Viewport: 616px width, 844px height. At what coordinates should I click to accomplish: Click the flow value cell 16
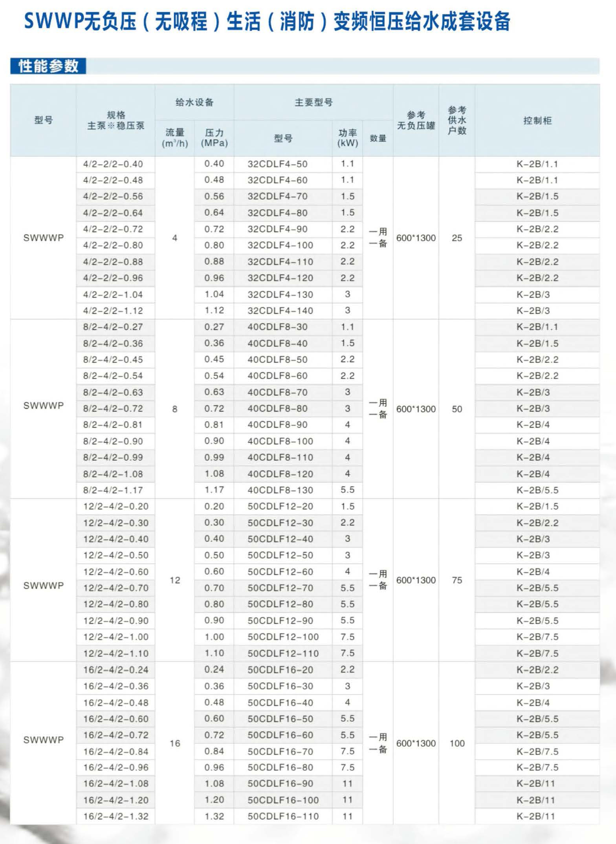(x=175, y=743)
